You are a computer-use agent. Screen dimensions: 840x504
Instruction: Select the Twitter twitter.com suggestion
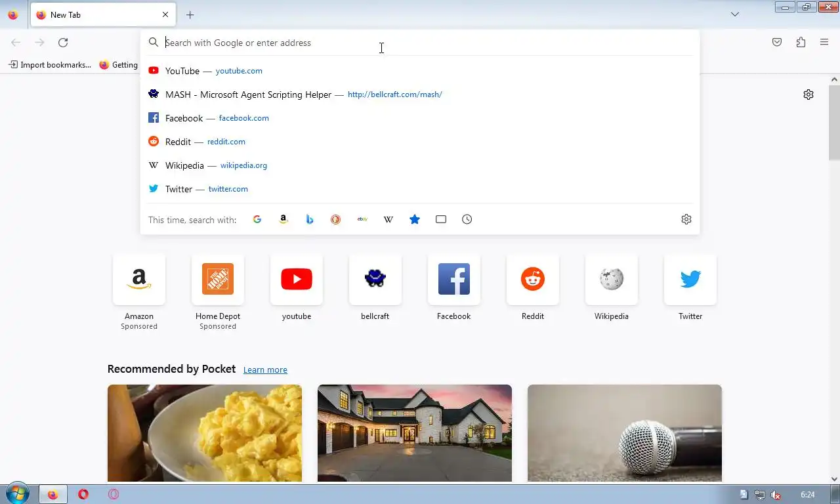click(x=420, y=189)
